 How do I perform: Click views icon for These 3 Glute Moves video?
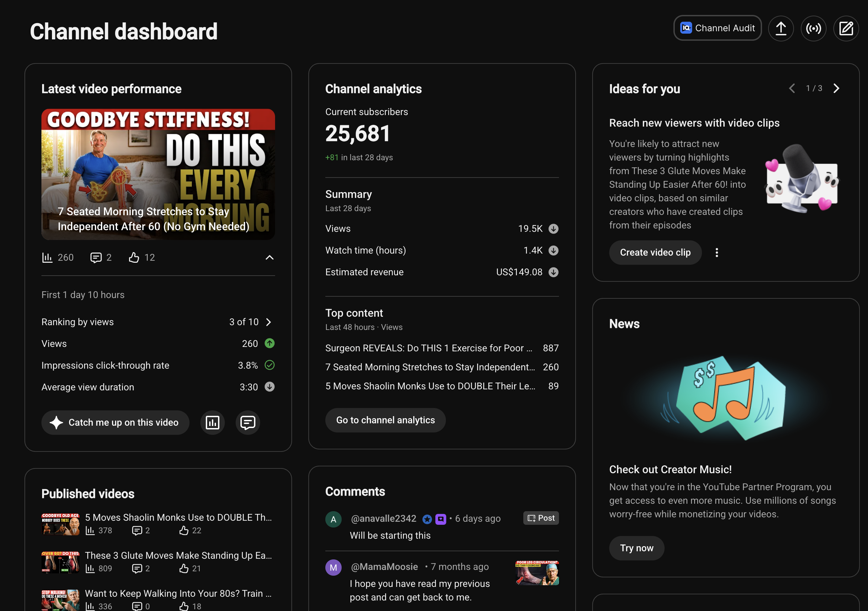[90, 568]
